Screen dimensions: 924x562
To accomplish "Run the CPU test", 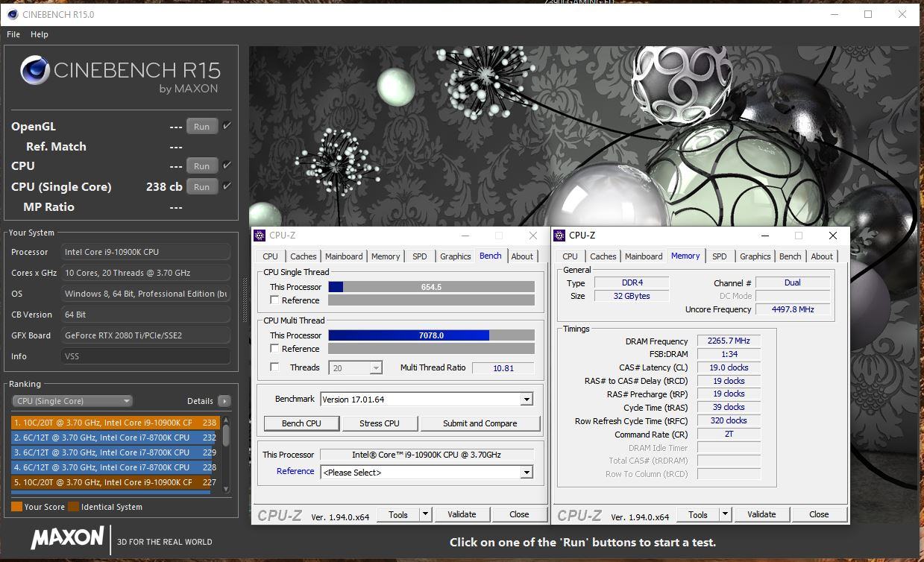I will click(x=202, y=166).
